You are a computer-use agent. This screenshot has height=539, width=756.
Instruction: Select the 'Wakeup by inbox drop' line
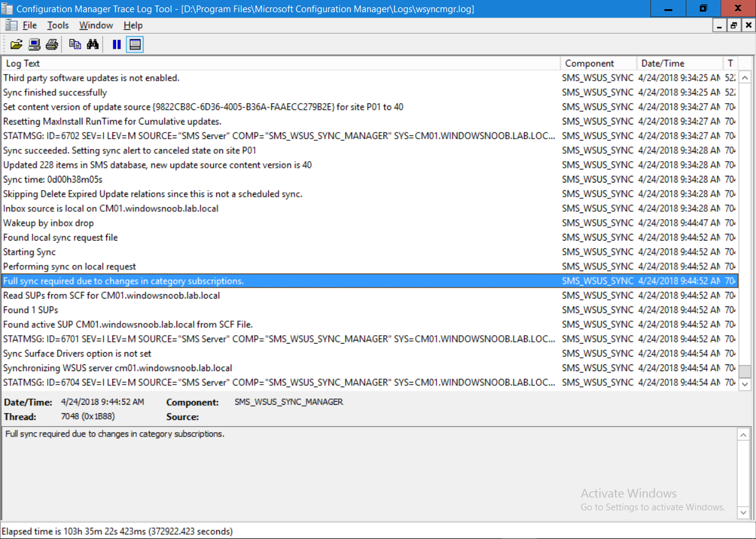click(370, 223)
